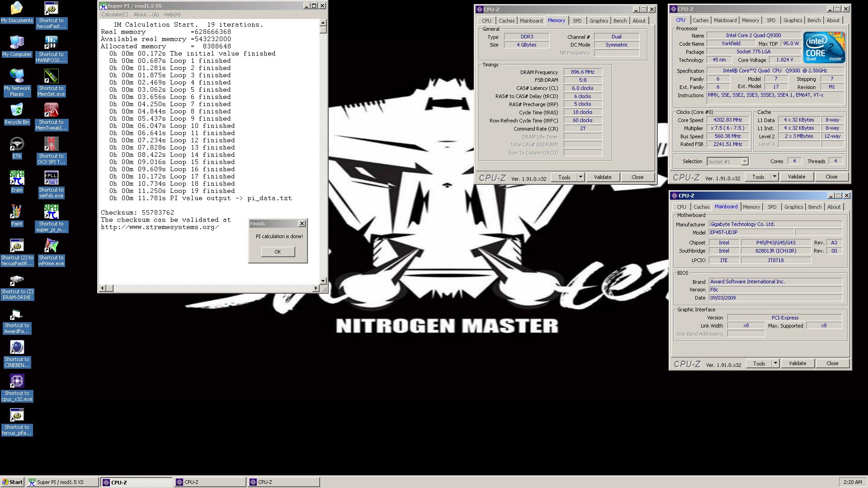Expand Tools dropdown arrow in Mainboard CPU-Z
868x488 pixels.
[775, 363]
